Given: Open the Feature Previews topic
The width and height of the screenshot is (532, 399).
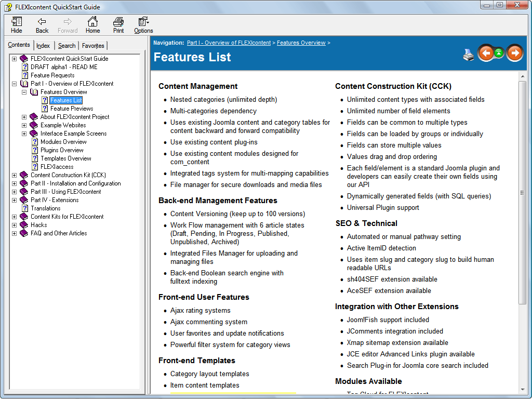Looking at the screenshot, I should [72, 109].
